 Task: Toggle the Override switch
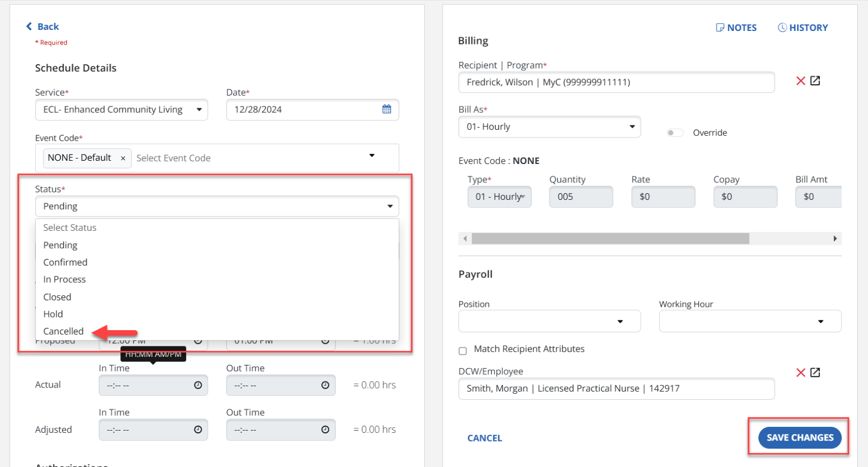point(674,133)
